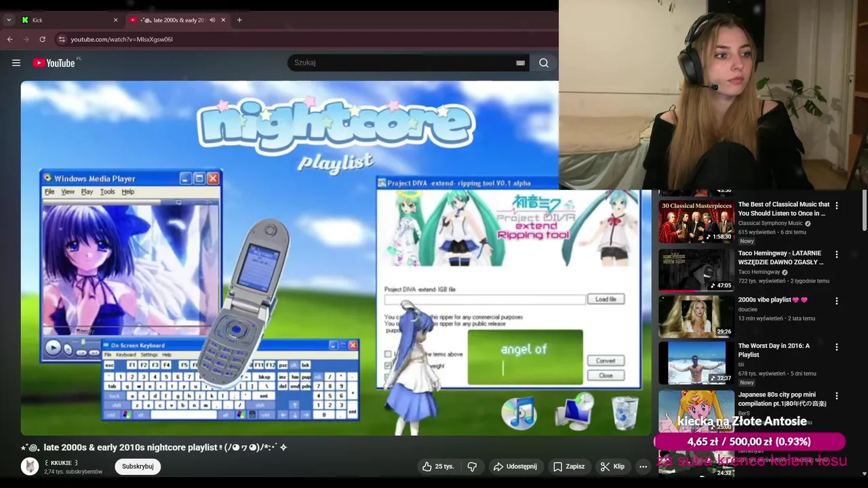Go forward in browser history
868x488 pixels.
point(26,39)
